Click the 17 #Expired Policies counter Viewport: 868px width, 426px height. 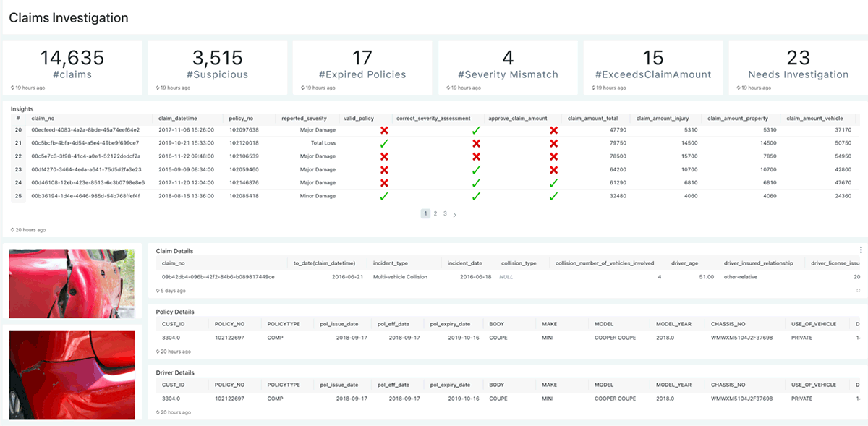point(362,64)
